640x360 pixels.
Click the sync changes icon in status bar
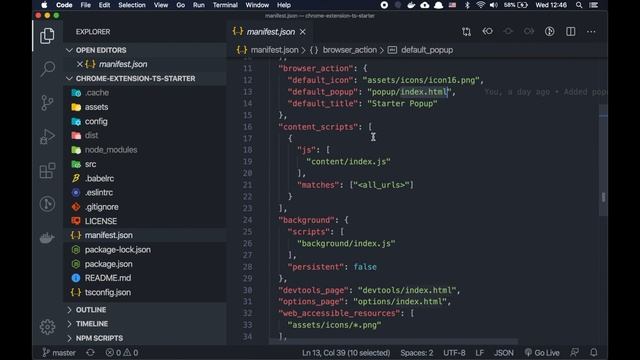click(x=90, y=352)
